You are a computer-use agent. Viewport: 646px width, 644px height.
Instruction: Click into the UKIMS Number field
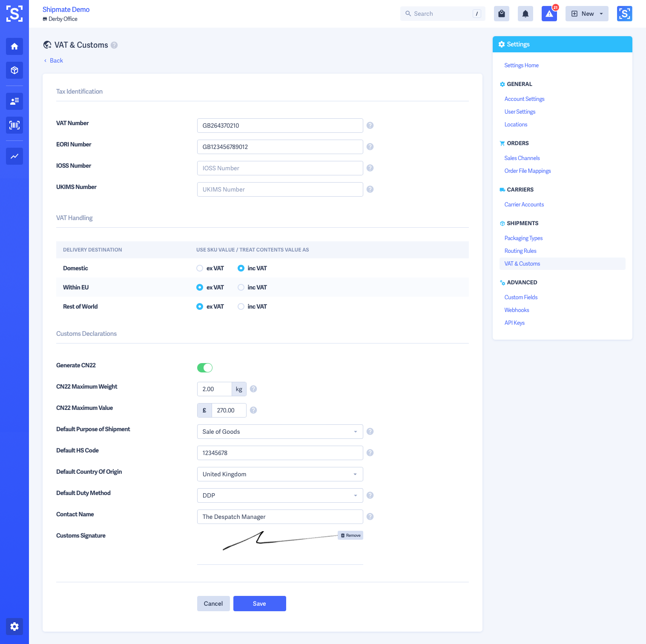tap(280, 189)
